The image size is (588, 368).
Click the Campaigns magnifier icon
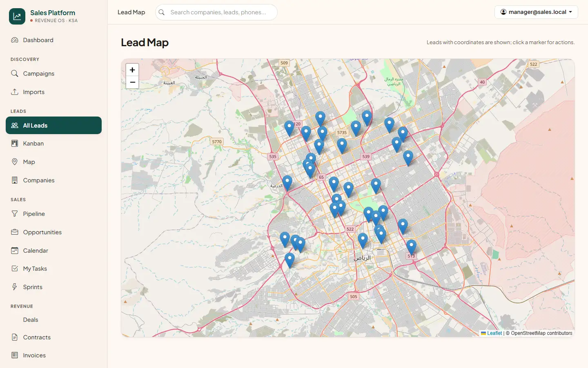pyautogui.click(x=15, y=74)
